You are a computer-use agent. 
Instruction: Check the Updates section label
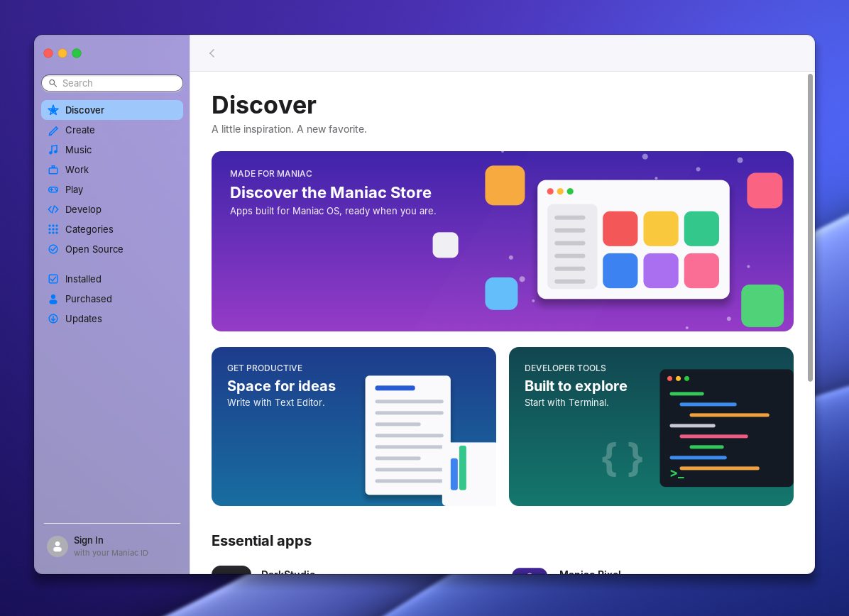click(83, 319)
